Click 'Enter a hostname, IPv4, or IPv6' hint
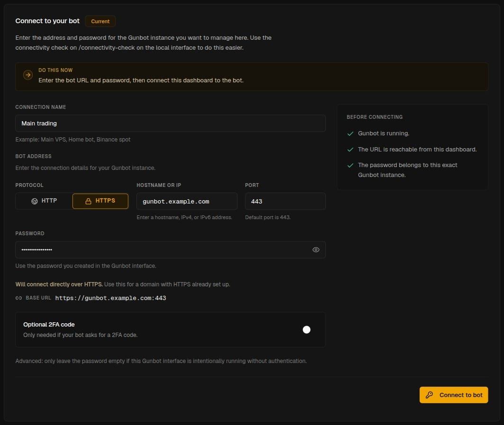 [x=184, y=217]
